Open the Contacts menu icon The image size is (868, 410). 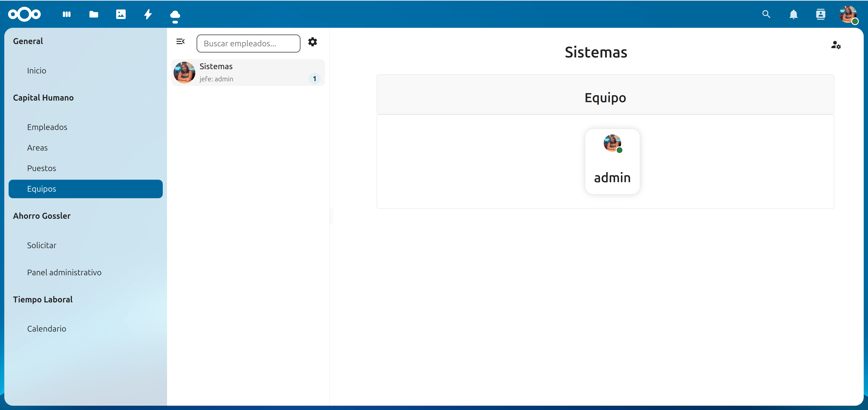[821, 14]
